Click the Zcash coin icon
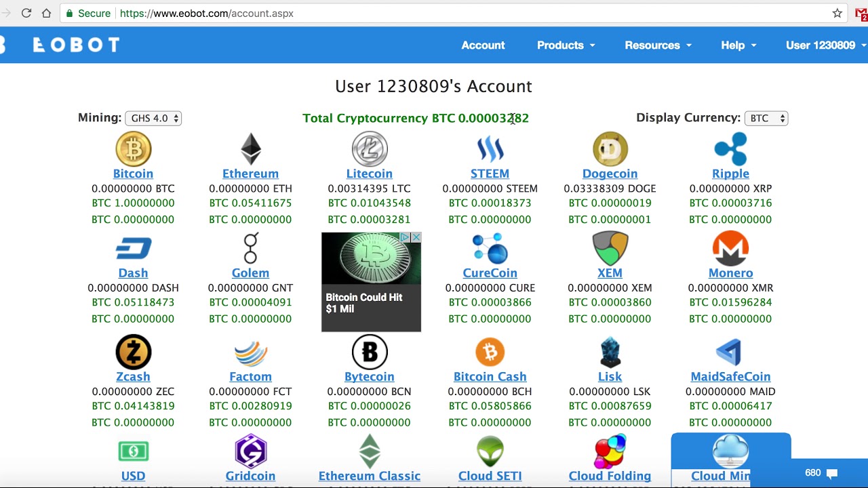Image resolution: width=868 pixels, height=488 pixels. (133, 352)
